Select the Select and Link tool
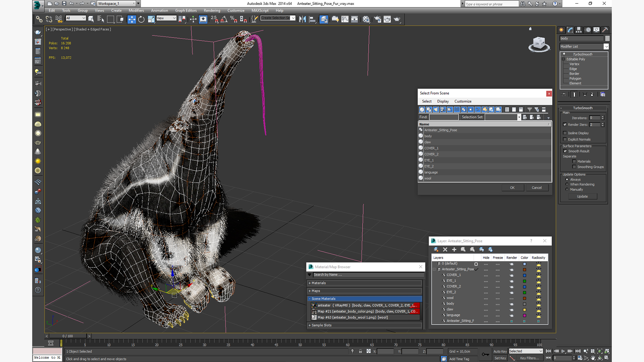This screenshot has width=644, height=362. pos(39,19)
